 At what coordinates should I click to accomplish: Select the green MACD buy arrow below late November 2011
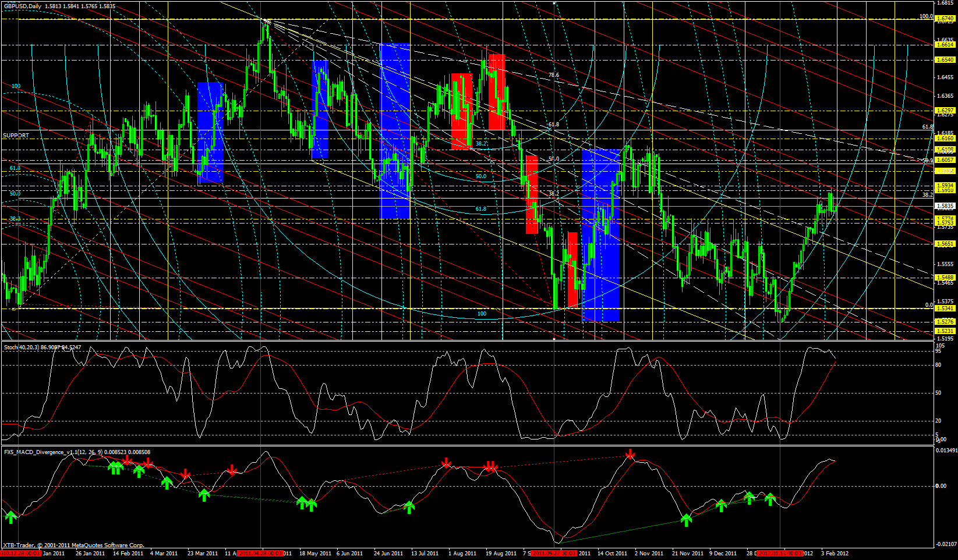pos(686,520)
